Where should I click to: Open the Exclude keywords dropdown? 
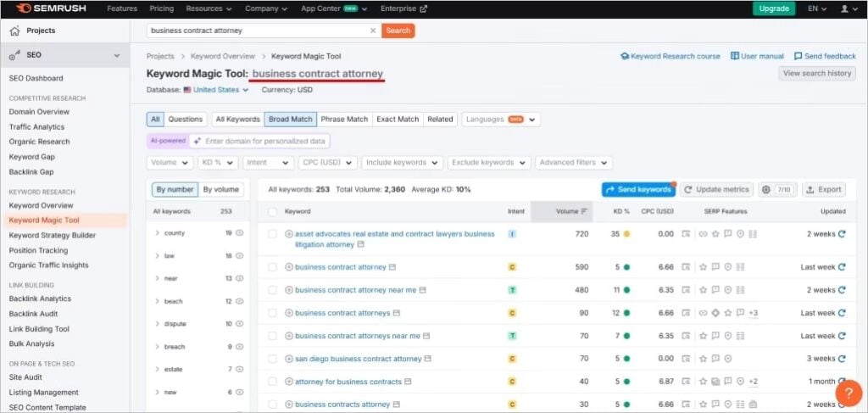pos(489,163)
